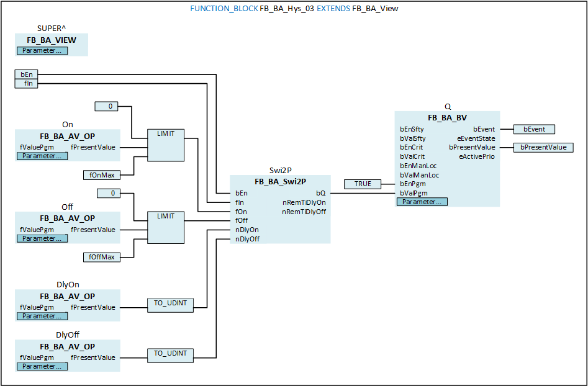This screenshot has height=386, width=588.
Task: Click the fValuePgm pin of the DlyOn block
Action: pos(37,307)
